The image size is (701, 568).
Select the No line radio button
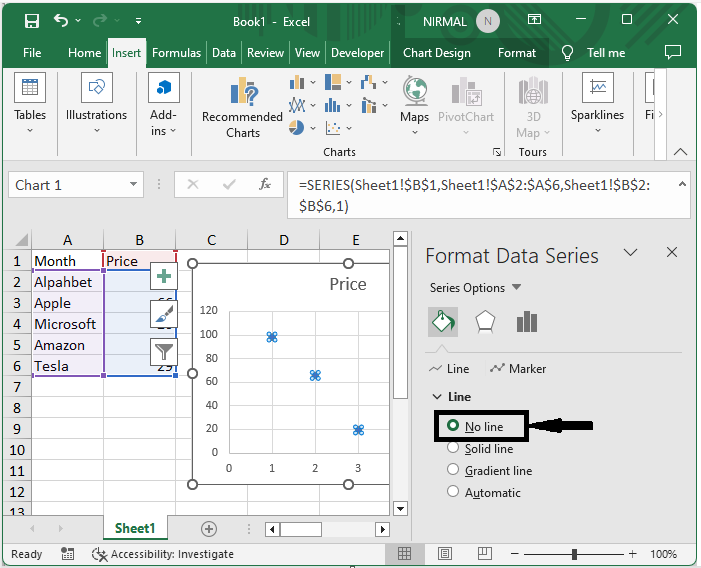(x=453, y=426)
